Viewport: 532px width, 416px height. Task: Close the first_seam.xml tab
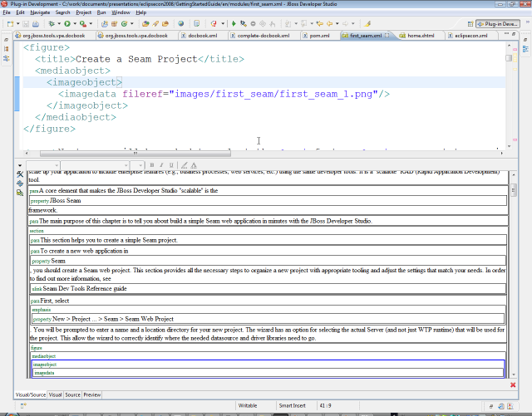[x=387, y=35]
